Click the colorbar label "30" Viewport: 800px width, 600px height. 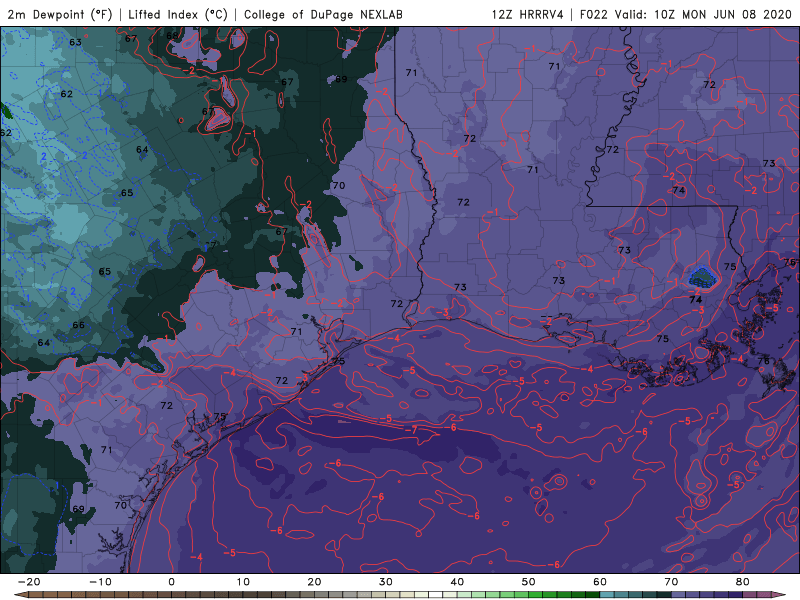click(x=386, y=582)
